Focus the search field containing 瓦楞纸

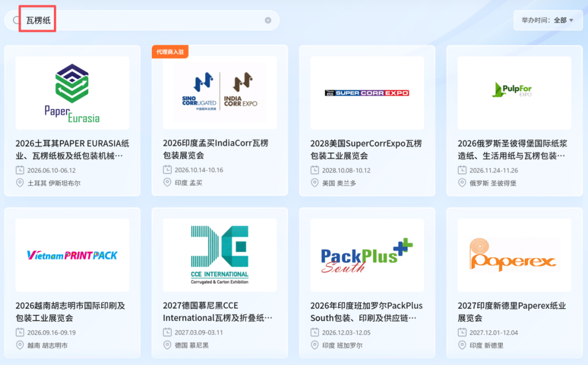coord(142,20)
